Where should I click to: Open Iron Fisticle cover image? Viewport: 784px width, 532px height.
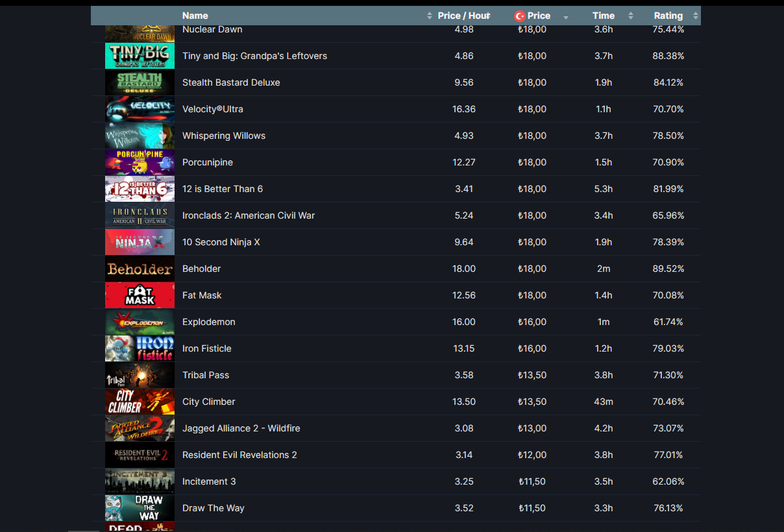(x=140, y=348)
